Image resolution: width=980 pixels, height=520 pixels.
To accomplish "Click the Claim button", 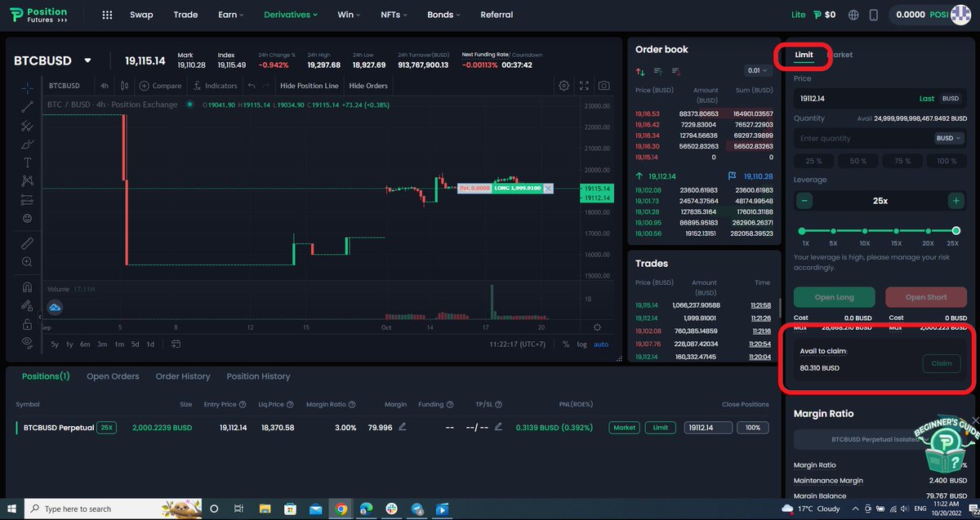I will (x=942, y=363).
